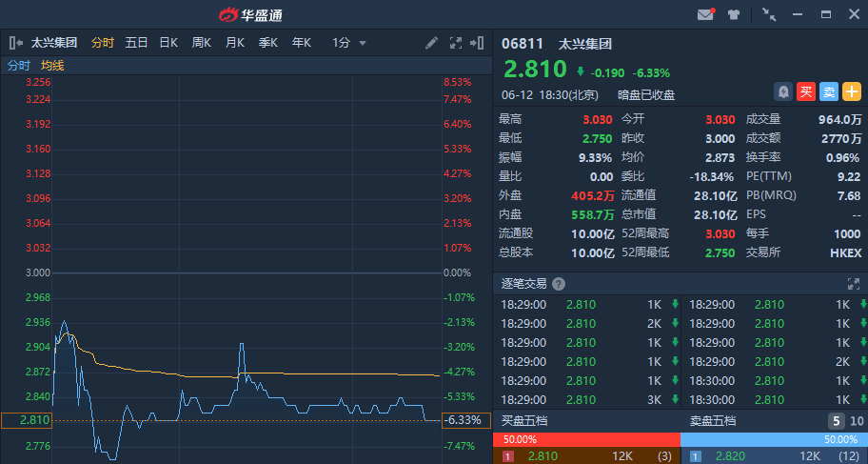The image size is (868, 464).
Task: Set a price alert bell icon
Action: point(782,91)
